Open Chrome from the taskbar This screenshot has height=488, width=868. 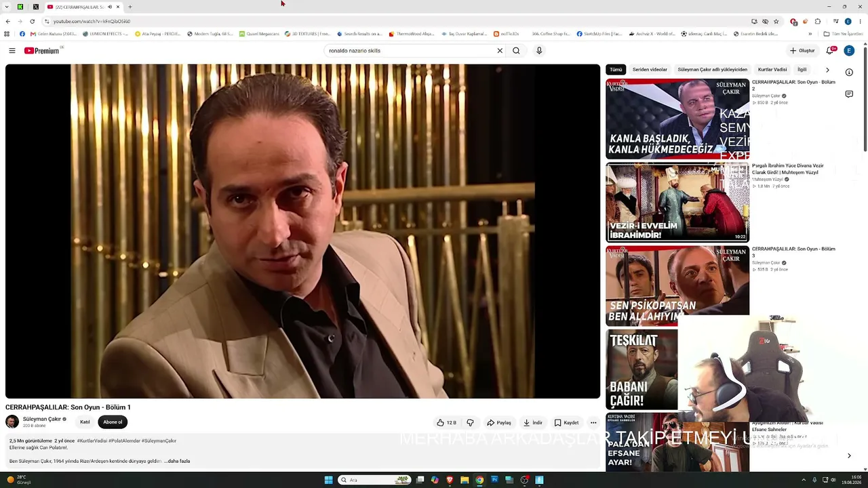pyautogui.click(x=479, y=480)
